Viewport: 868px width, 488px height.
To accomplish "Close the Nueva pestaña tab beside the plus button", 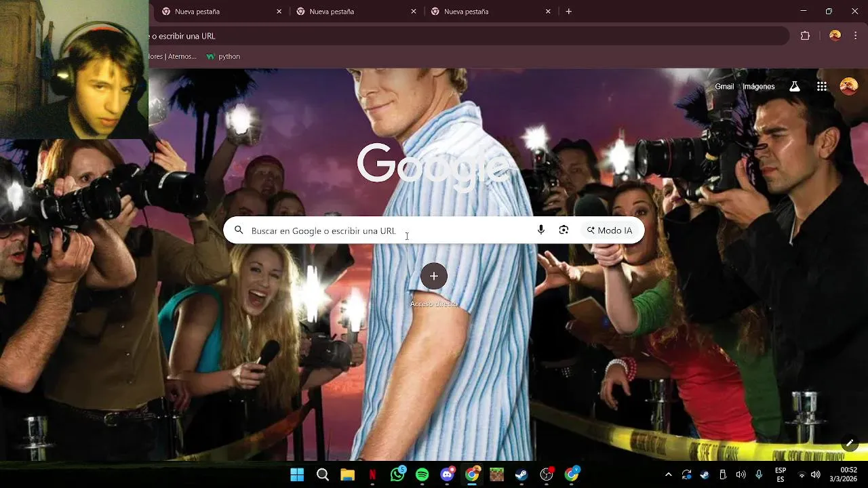I will pyautogui.click(x=548, y=12).
